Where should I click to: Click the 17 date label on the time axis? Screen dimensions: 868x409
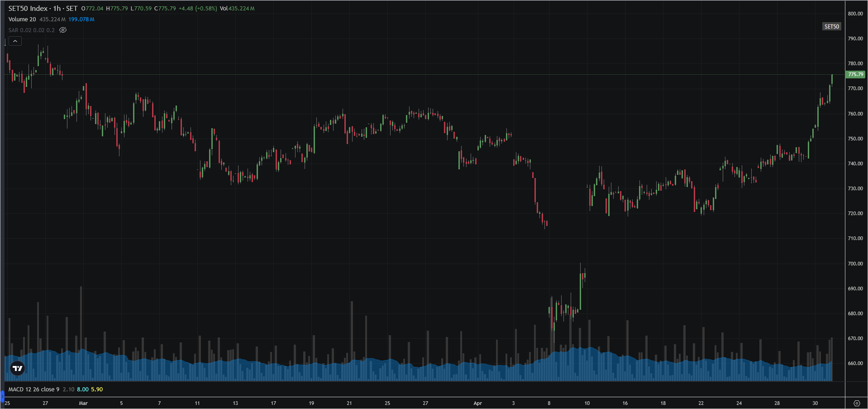point(273,403)
